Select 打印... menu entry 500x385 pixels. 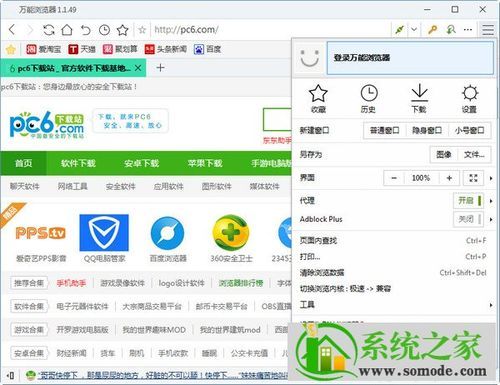(x=393, y=257)
